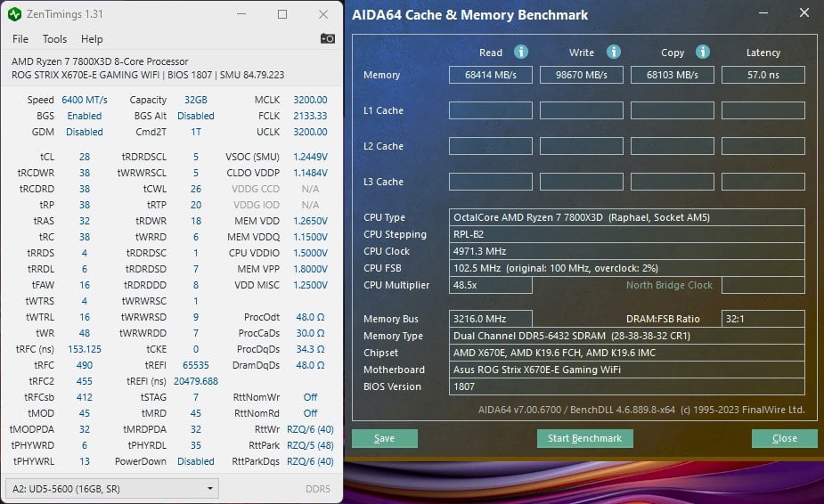Click the Speed value 6400 MT/s
824x504 pixels.
[x=84, y=100]
